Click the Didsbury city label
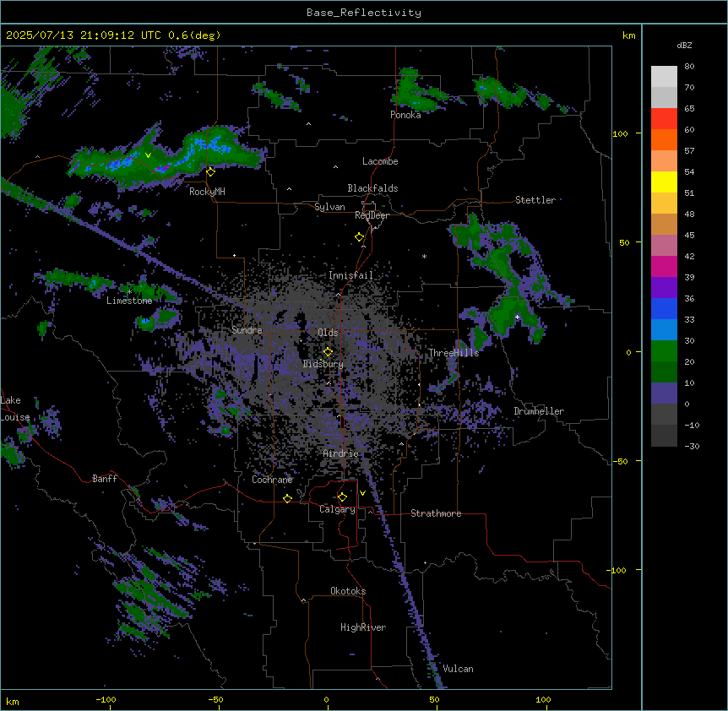This screenshot has height=711, width=728. point(323,364)
